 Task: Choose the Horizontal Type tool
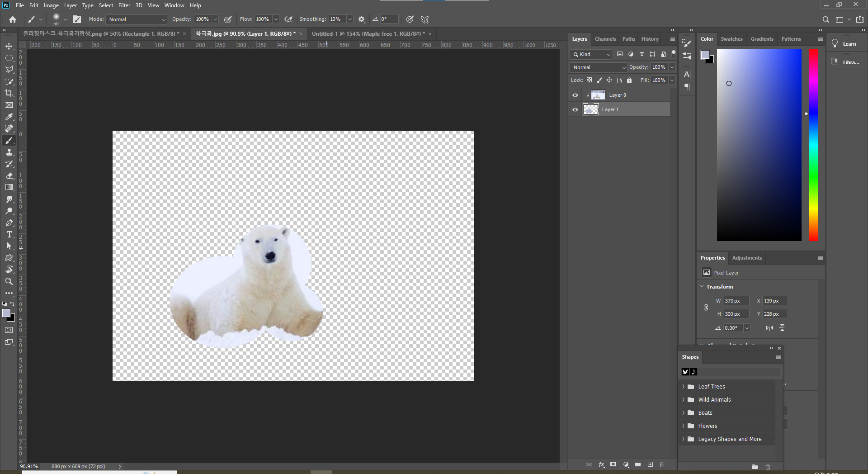tap(9, 234)
